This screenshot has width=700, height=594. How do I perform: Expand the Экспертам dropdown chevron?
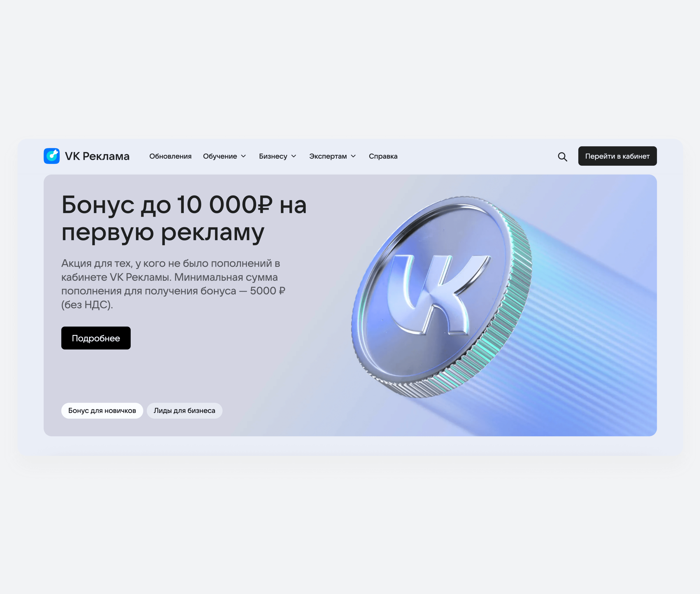click(353, 156)
